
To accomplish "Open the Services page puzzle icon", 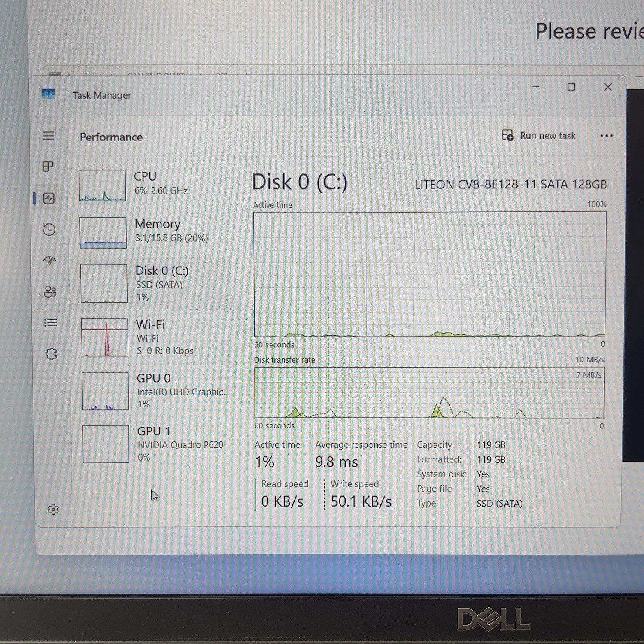I will coord(51,354).
